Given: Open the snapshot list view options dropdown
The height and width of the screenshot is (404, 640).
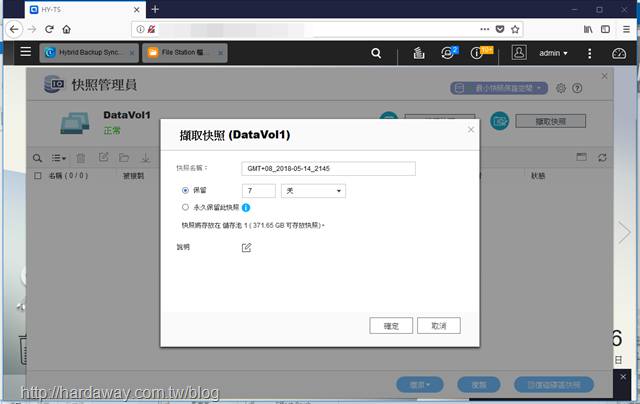Looking at the screenshot, I should coord(58,158).
